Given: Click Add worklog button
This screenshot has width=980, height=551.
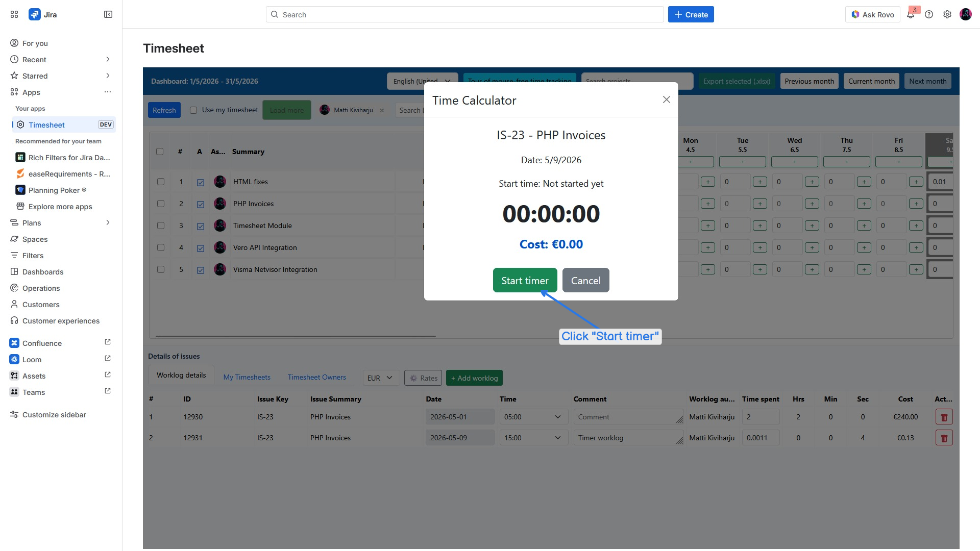Looking at the screenshot, I should coord(474,378).
